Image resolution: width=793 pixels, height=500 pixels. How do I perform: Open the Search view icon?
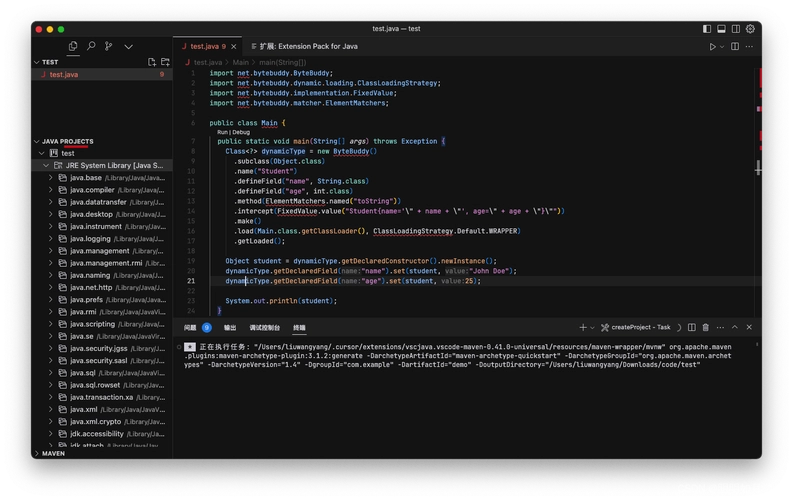tap(91, 46)
